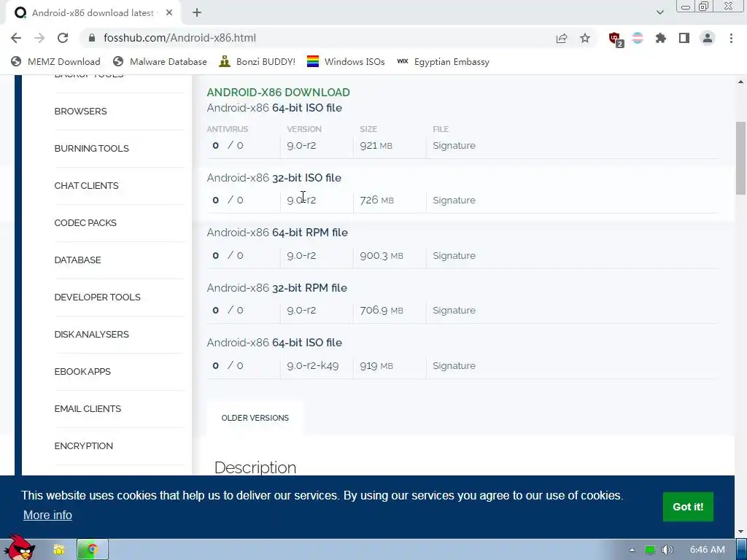Click scrollbar up arrow
Screen dimensions: 747x560
(x=740, y=82)
